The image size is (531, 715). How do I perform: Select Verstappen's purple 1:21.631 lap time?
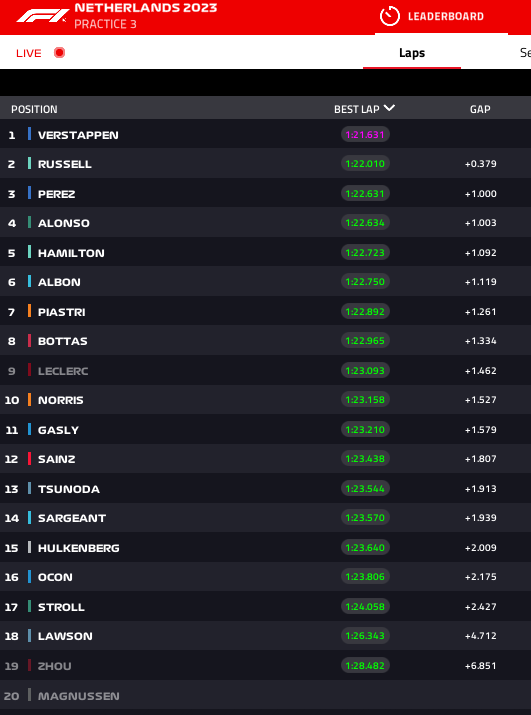[x=365, y=135]
